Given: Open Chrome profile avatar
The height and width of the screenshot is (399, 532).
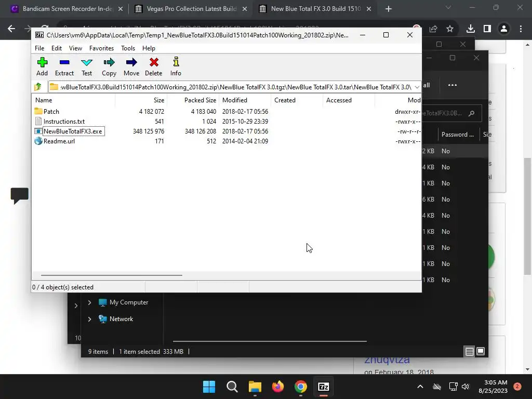Looking at the screenshot, I should coord(504,29).
